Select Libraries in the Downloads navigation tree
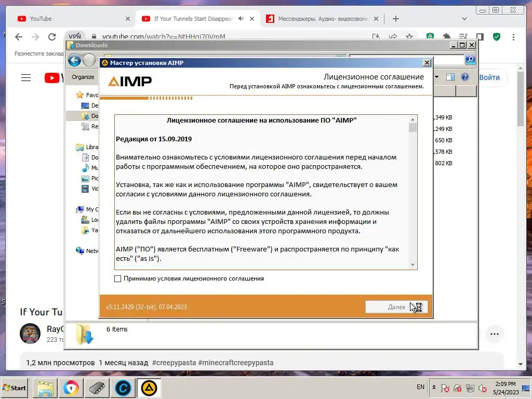 point(87,147)
